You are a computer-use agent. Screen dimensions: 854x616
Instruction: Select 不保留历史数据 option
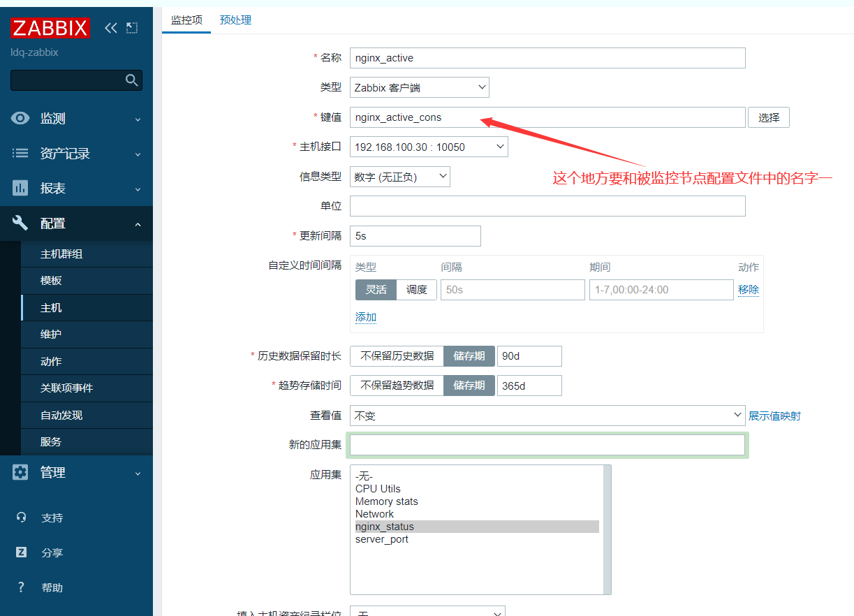click(397, 356)
